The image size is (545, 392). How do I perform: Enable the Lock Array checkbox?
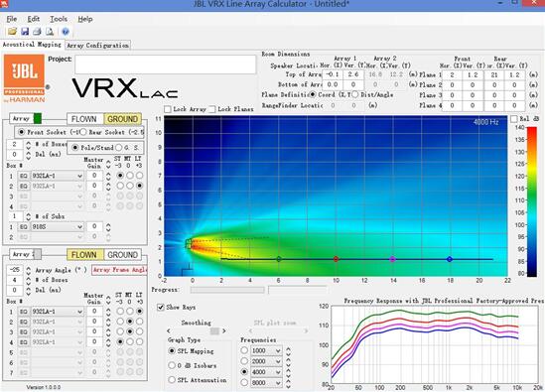[x=168, y=109]
